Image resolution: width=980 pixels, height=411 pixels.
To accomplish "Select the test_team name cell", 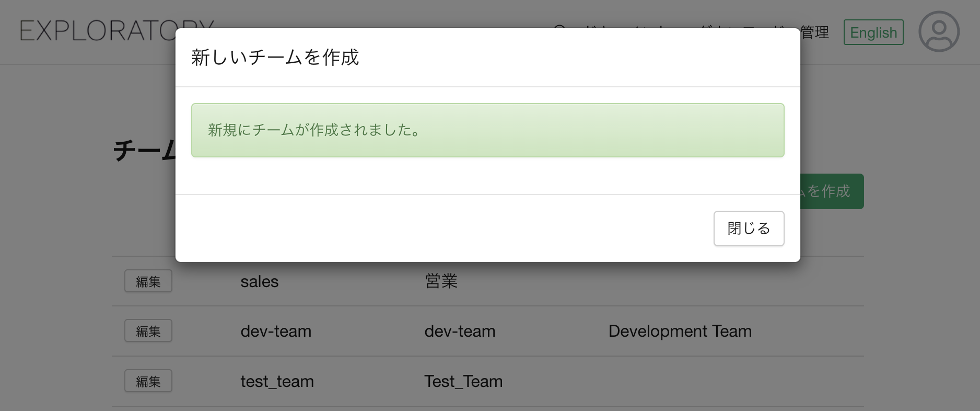I will click(x=277, y=382).
